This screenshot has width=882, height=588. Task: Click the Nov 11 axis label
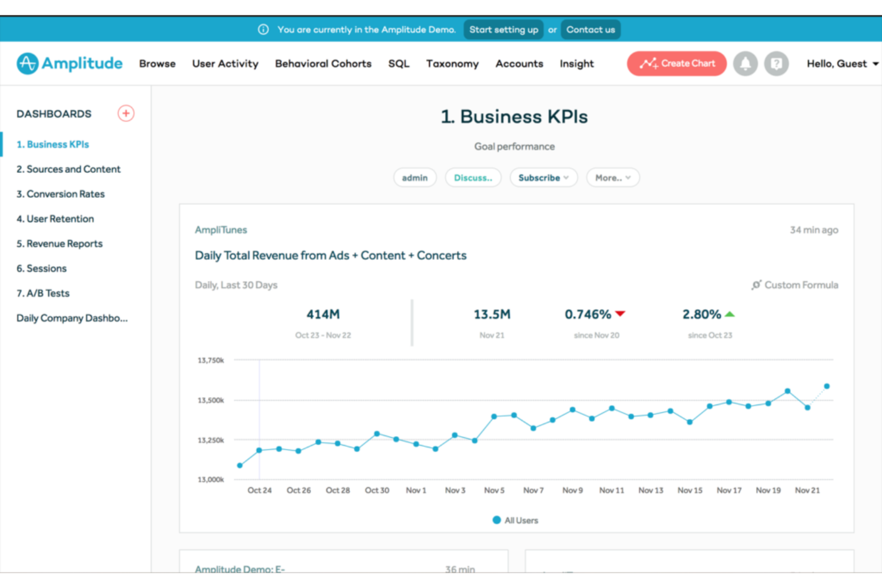[x=611, y=490]
